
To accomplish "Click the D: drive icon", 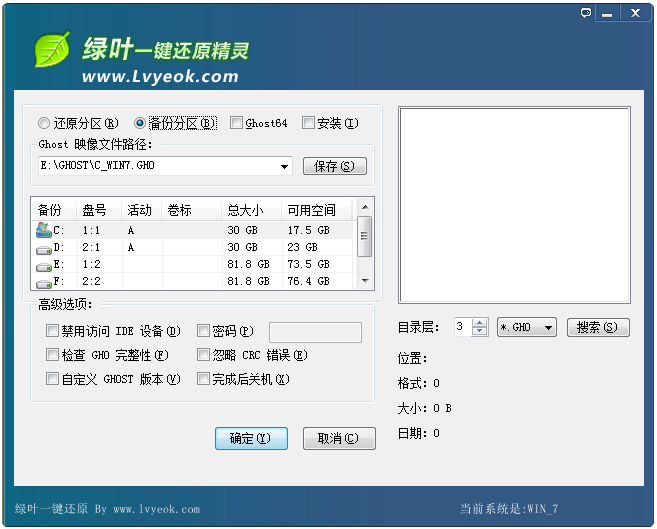I will coord(44,249).
